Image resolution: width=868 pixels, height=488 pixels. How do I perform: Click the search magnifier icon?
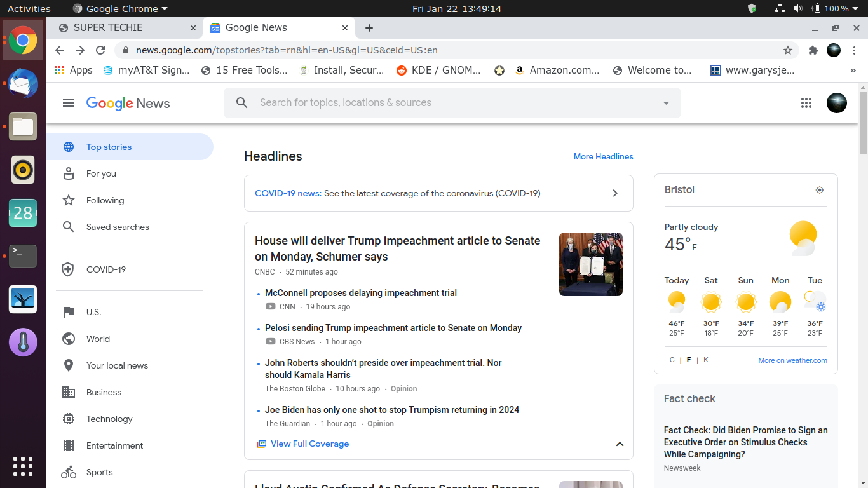point(242,103)
